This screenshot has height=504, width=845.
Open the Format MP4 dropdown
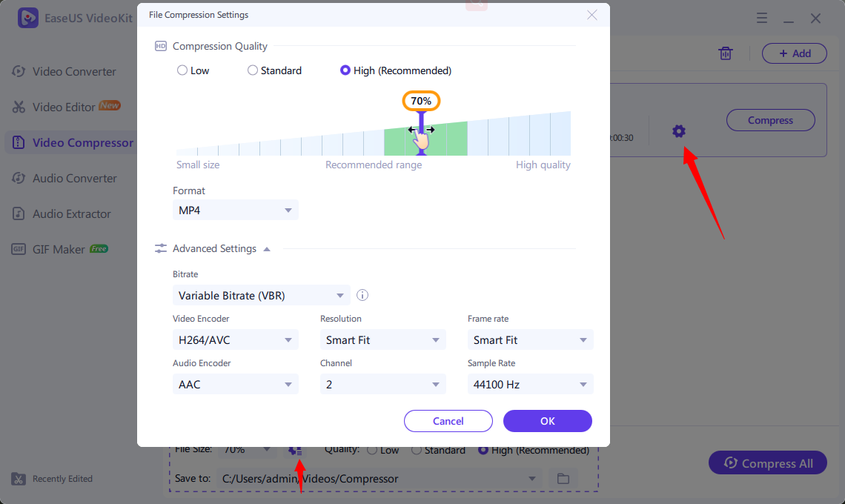click(x=236, y=210)
